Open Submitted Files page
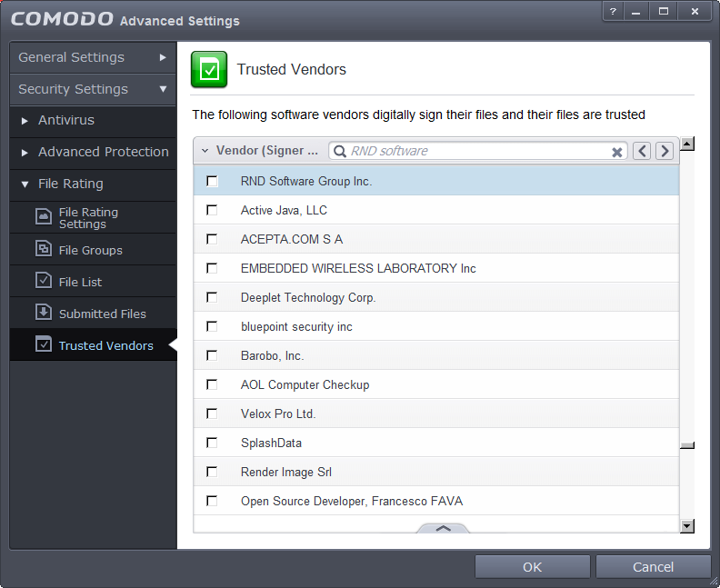Image resolution: width=720 pixels, height=588 pixels. [93, 313]
